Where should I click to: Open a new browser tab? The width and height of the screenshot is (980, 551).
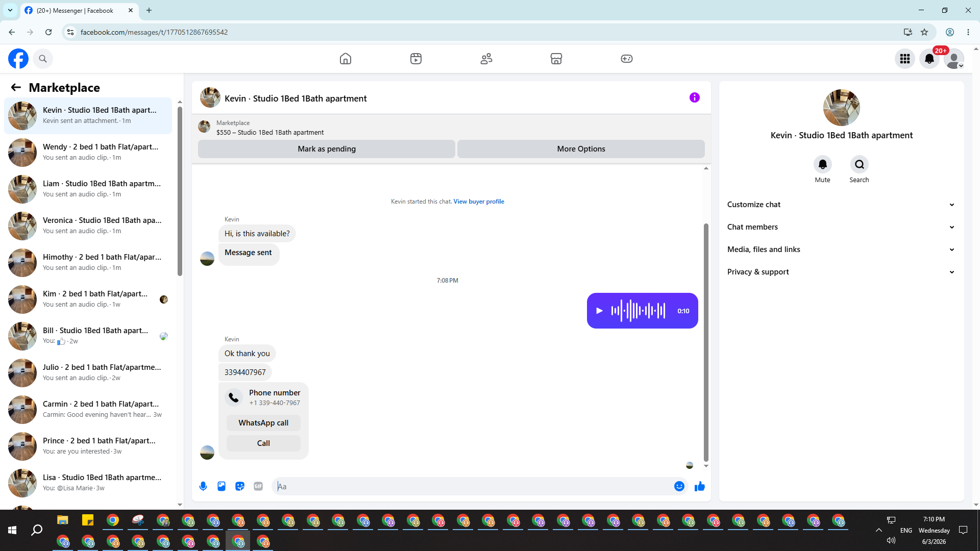click(x=149, y=10)
